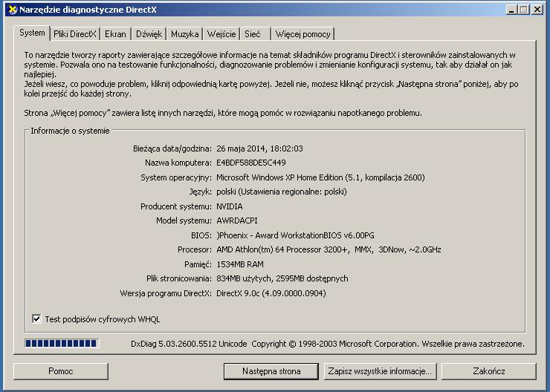Click DirectX 9.0c version text
The width and height of the screenshot is (550, 392).
[271, 293]
